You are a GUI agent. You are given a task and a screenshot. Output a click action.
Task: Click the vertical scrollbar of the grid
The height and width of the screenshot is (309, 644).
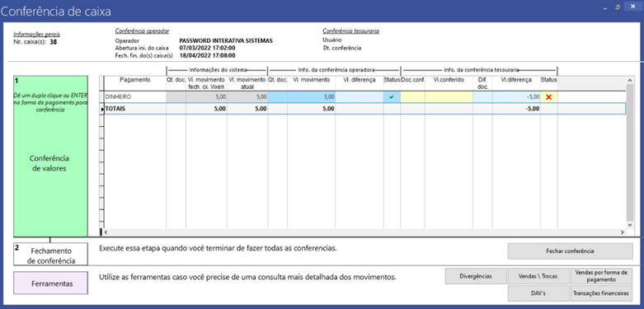(630, 152)
